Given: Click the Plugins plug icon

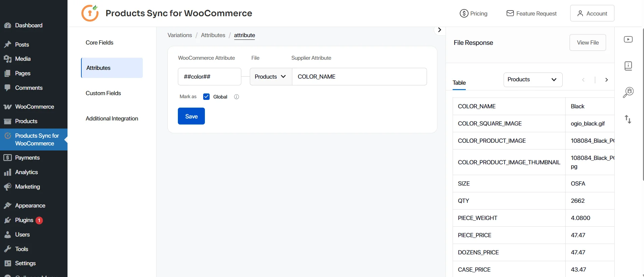Looking at the screenshot, I should tap(7, 220).
